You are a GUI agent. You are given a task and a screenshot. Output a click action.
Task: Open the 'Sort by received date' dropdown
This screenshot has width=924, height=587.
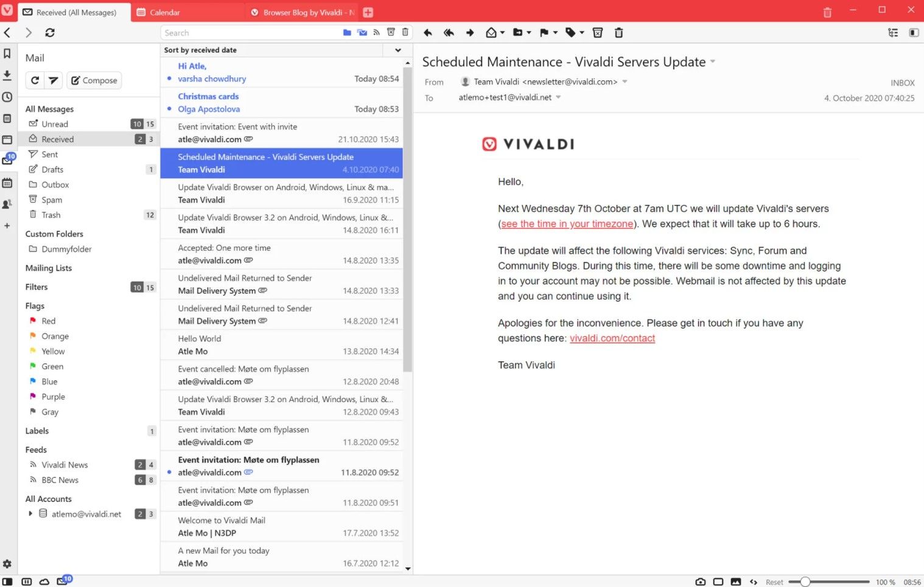[x=398, y=50]
